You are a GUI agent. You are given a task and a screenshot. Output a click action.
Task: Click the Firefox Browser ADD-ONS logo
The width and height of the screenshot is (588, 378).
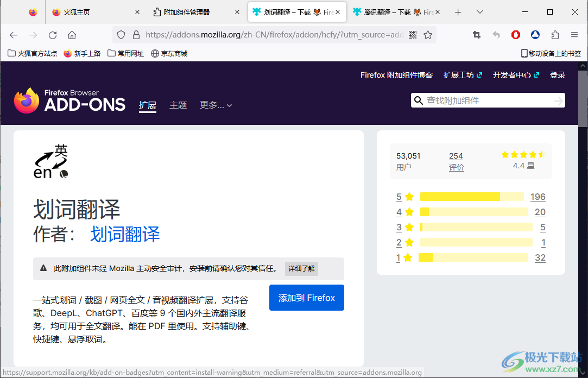[x=69, y=100]
